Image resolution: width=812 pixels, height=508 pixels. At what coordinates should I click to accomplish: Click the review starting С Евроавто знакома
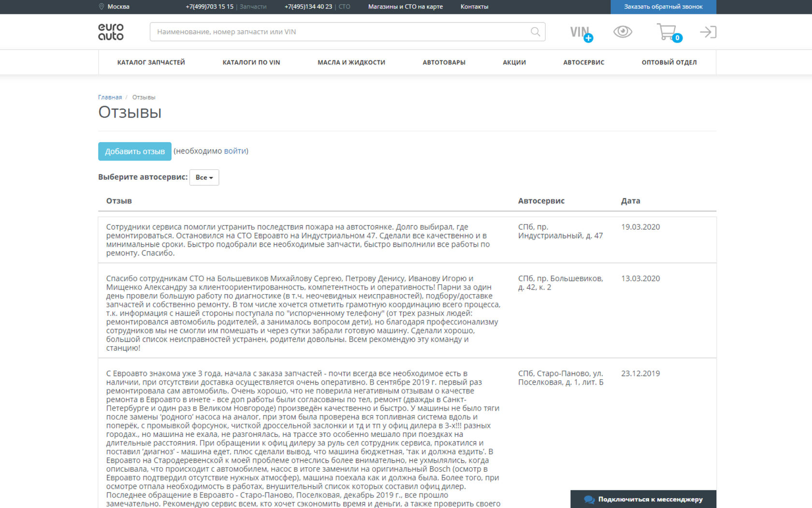[304, 439]
